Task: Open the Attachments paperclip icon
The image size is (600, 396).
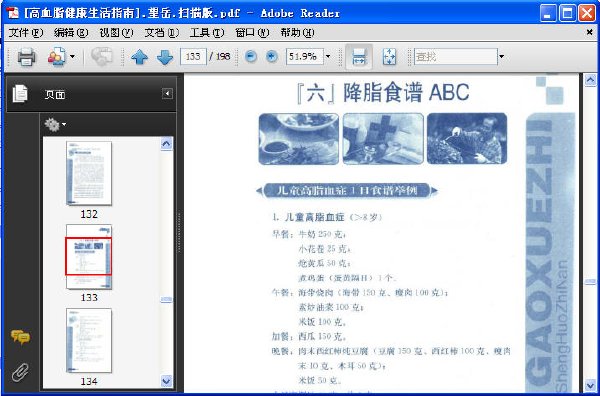Action: [x=20, y=372]
